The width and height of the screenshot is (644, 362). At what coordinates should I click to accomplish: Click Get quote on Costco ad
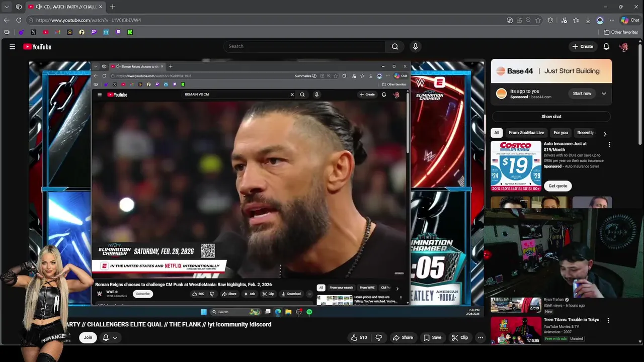557,186
